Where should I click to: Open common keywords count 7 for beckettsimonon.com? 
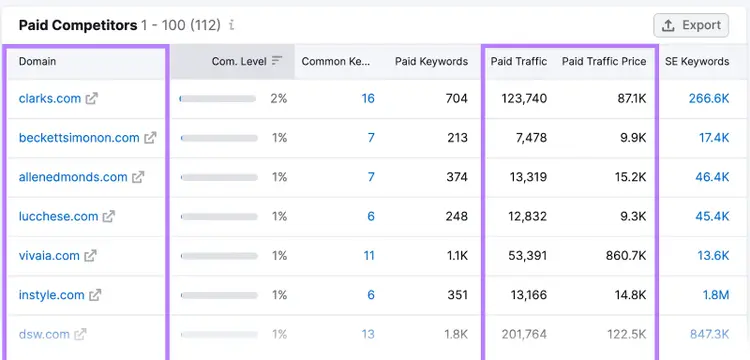click(x=371, y=138)
